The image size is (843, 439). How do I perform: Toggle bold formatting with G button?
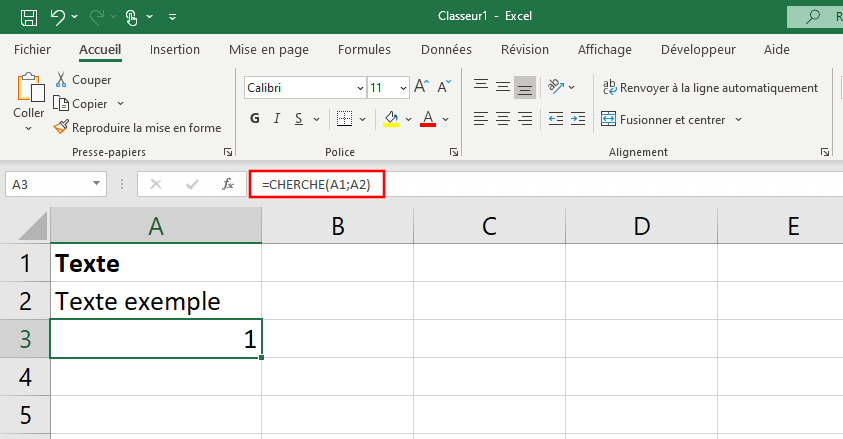[x=254, y=119]
